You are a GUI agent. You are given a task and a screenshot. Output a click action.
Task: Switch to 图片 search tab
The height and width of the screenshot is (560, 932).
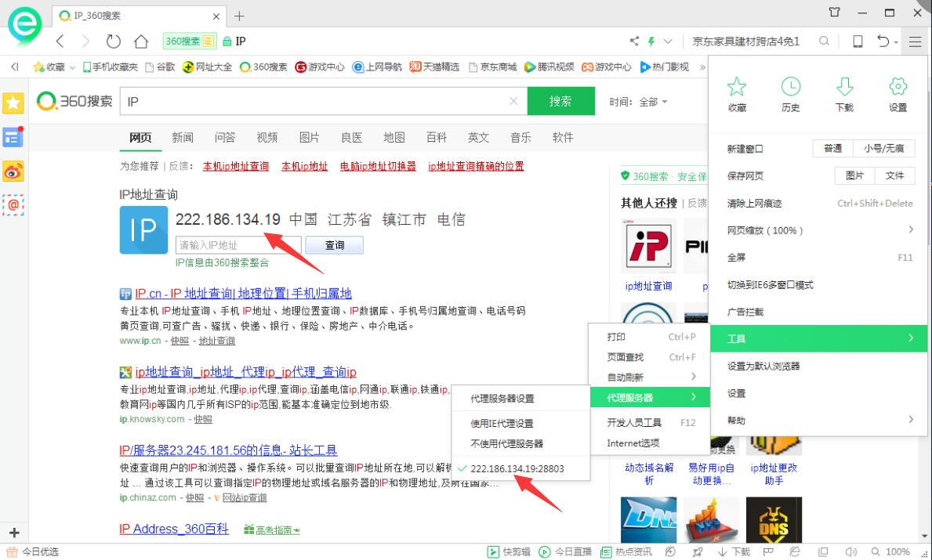pos(309,138)
